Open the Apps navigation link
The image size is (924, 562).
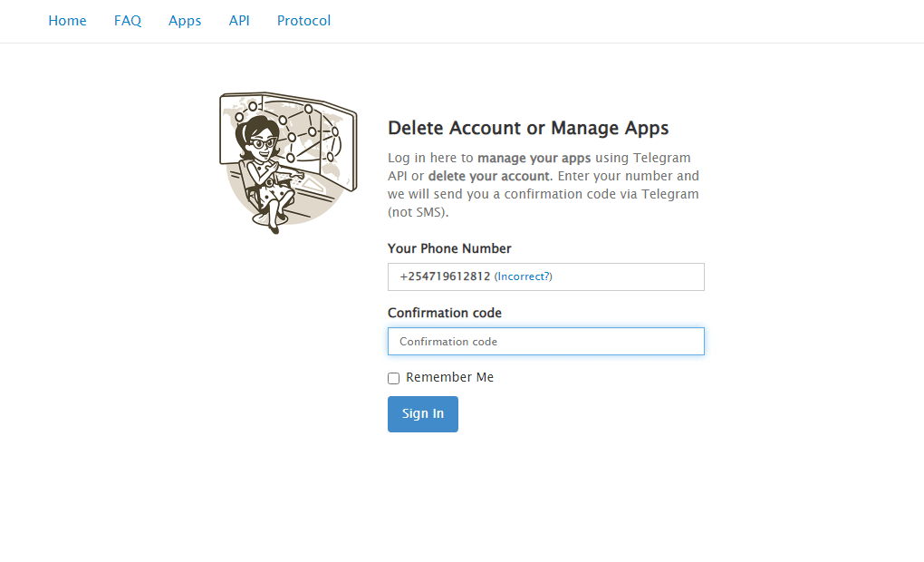[x=185, y=21]
